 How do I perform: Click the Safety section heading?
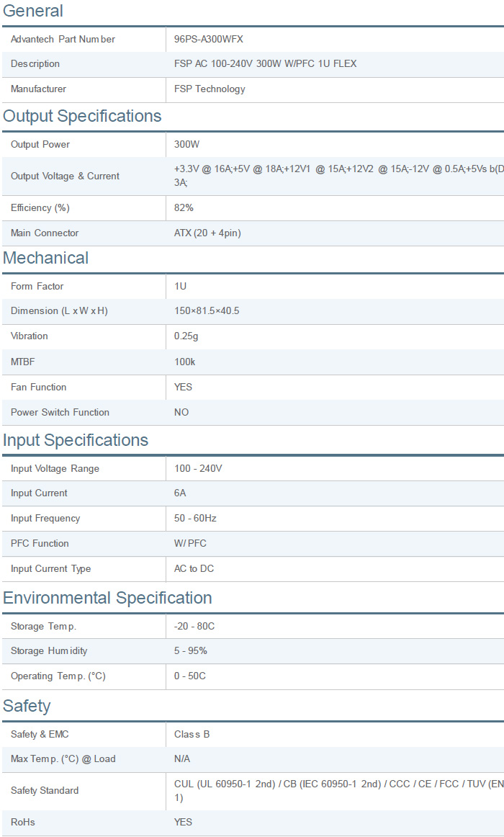27,705
